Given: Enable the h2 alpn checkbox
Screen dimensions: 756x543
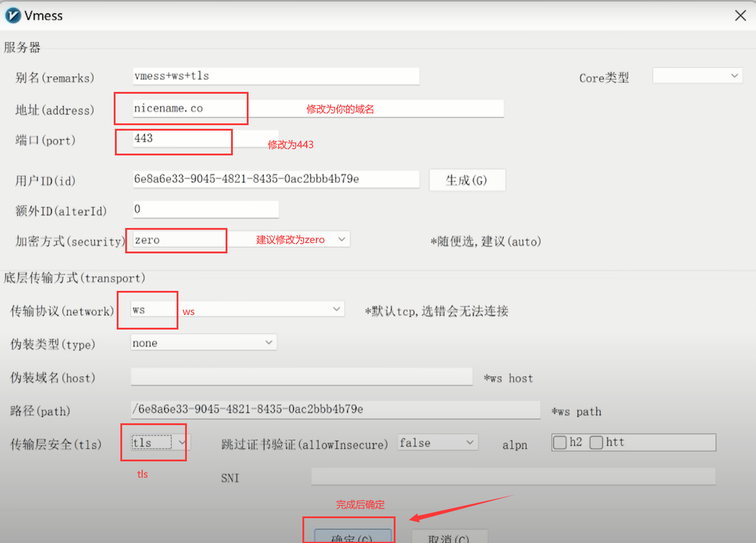Looking at the screenshot, I should click(x=560, y=443).
